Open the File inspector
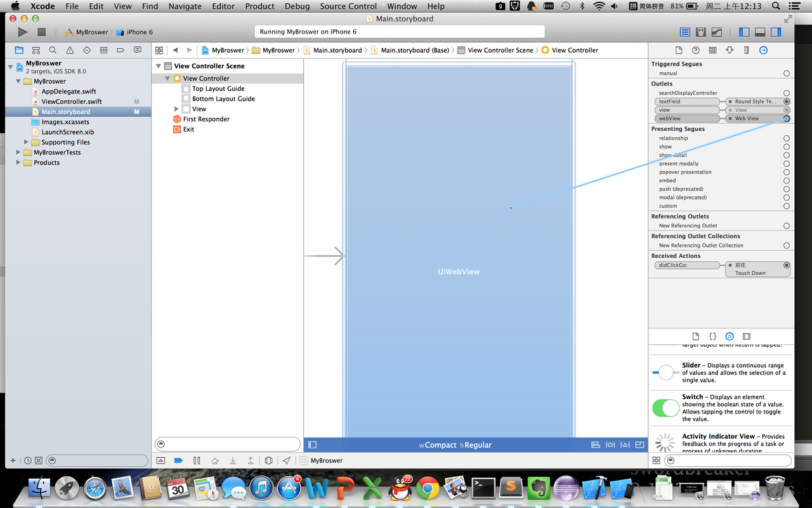 679,50
